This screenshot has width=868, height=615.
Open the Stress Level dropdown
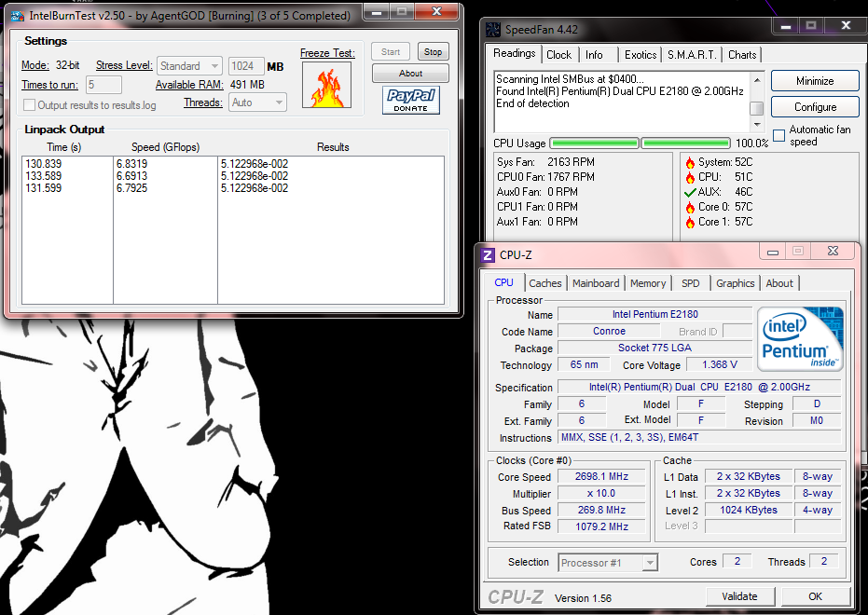pos(189,66)
